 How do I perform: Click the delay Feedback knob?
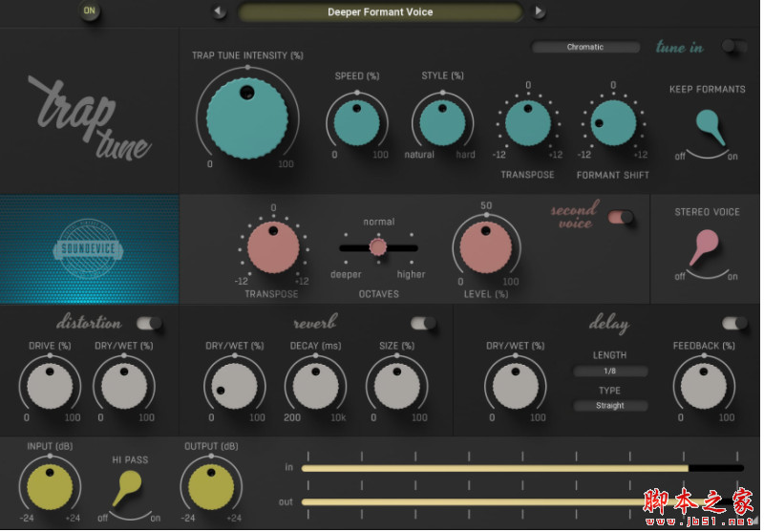(704, 386)
